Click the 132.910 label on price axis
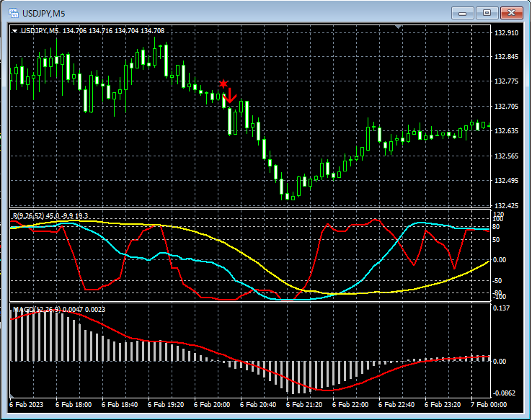The image size is (532, 420). pyautogui.click(x=507, y=33)
